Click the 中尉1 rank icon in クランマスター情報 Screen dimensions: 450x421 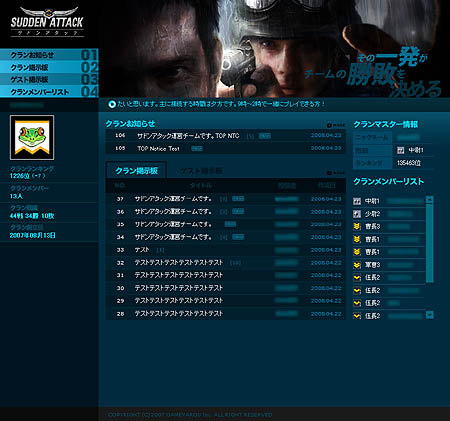[401, 150]
